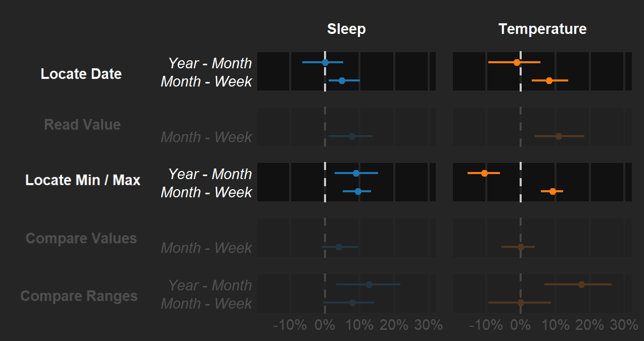Viewport: 644px width, 341px height.
Task: Click Year - Month in Compare Ranges row
Action: tap(210, 285)
